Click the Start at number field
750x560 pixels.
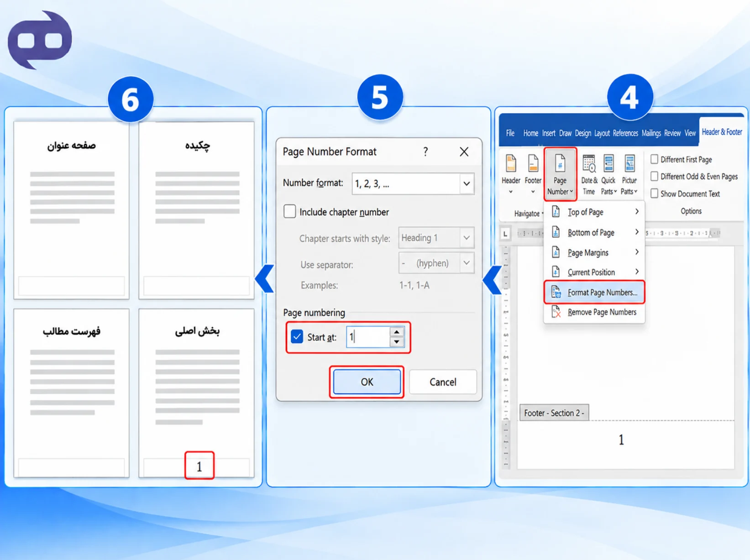tap(368, 337)
